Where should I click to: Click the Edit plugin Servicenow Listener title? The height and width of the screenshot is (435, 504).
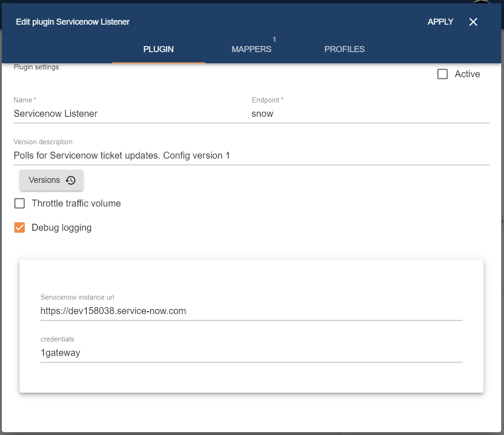coord(73,22)
